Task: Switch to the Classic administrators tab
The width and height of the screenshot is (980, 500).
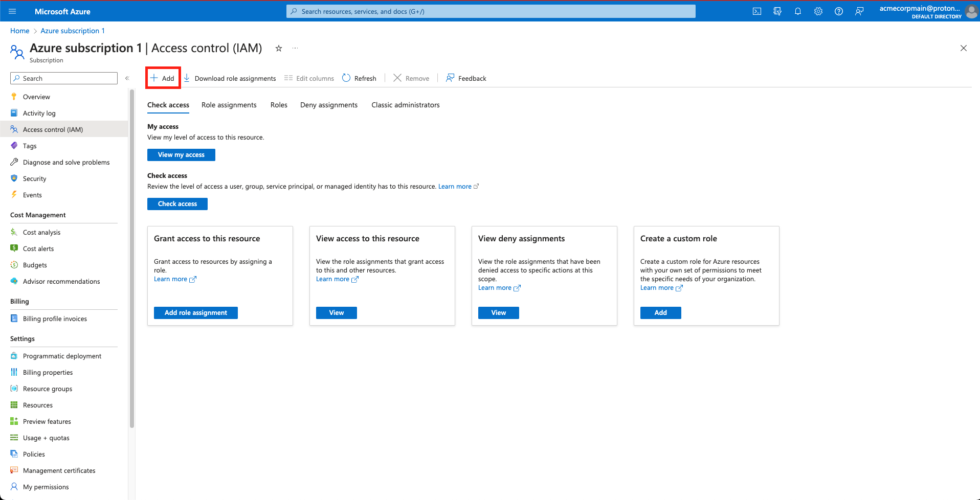Action: tap(406, 105)
